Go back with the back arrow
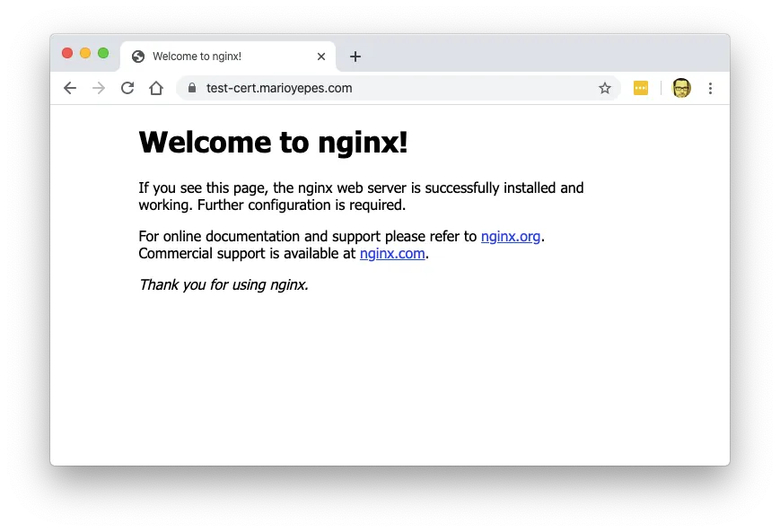Image resolution: width=780 pixels, height=532 pixels. (70, 88)
